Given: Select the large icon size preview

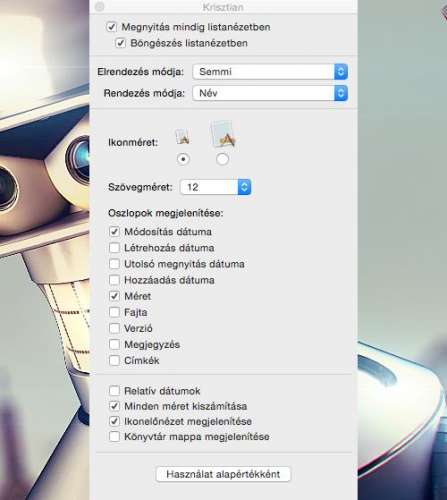Looking at the screenshot, I should point(223,134).
